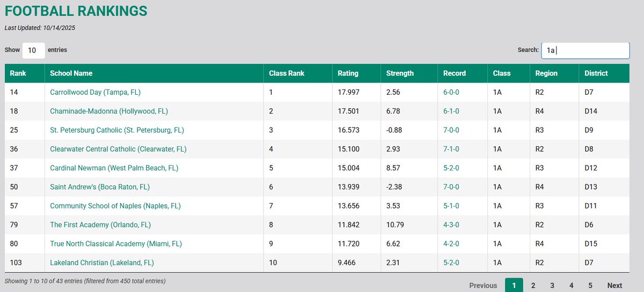Open True North Classical Academy link

(x=116, y=244)
